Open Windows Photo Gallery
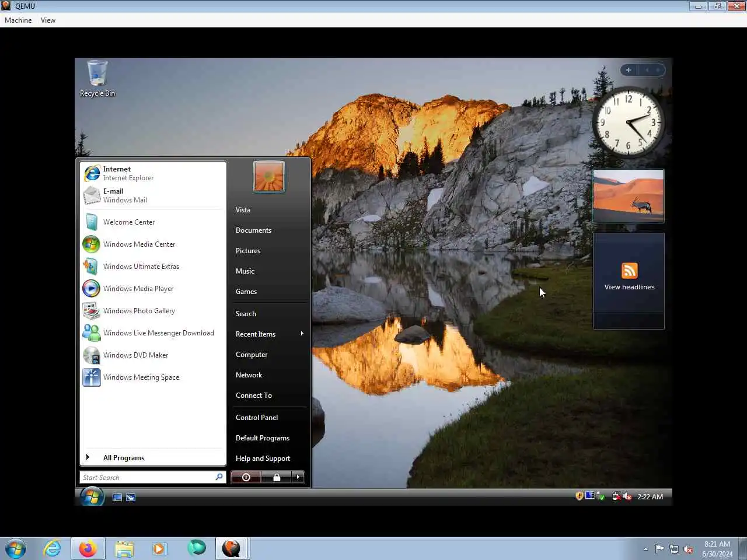The height and width of the screenshot is (560, 747). (x=152, y=311)
